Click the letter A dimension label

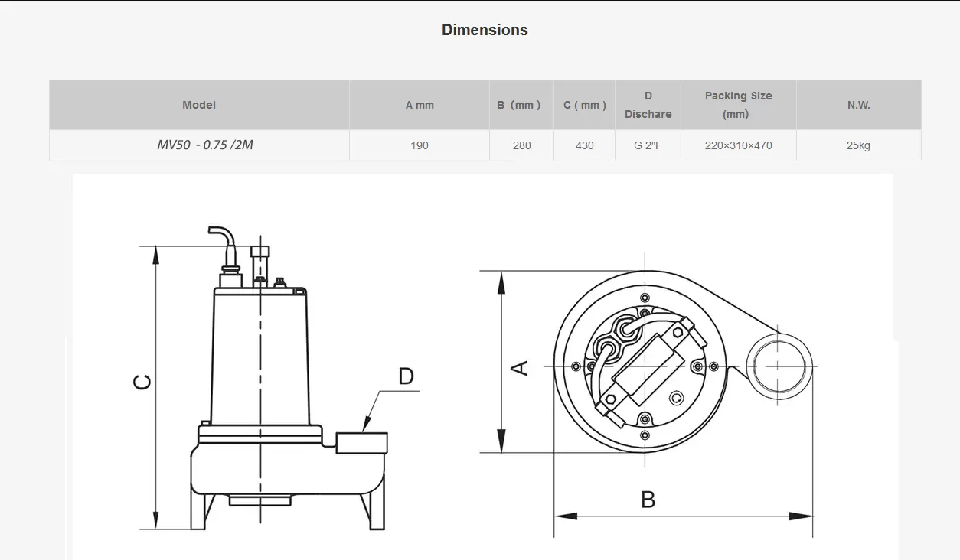[523, 367]
